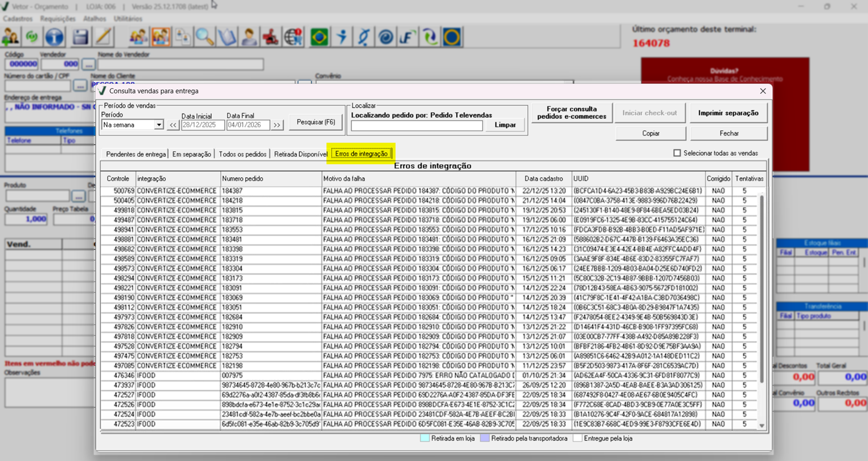Advance to next period with >> button
This screenshot has height=461, width=868.
pyautogui.click(x=277, y=125)
